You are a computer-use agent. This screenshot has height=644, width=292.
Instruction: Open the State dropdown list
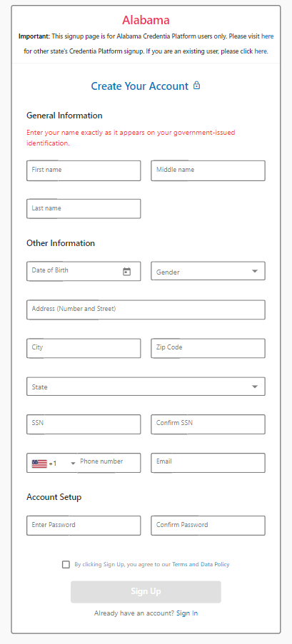tap(146, 387)
